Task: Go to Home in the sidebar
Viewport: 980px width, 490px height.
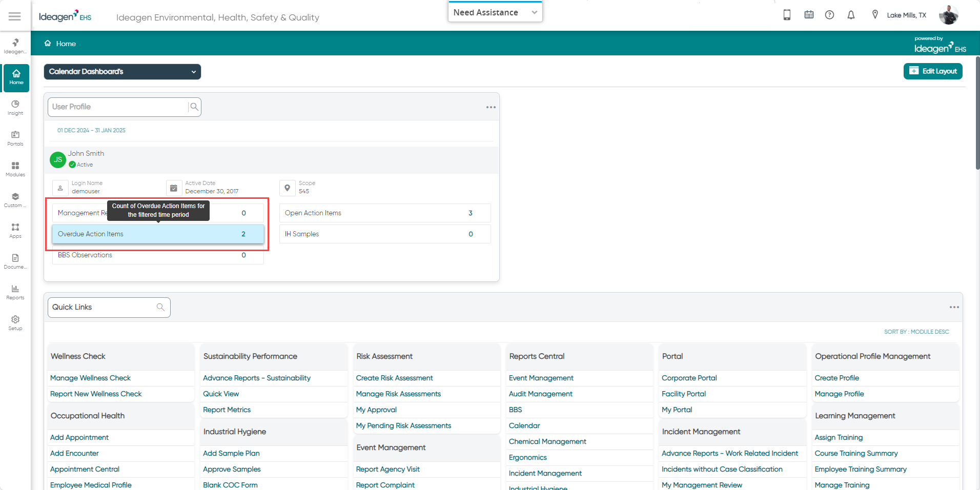Action: click(16, 77)
